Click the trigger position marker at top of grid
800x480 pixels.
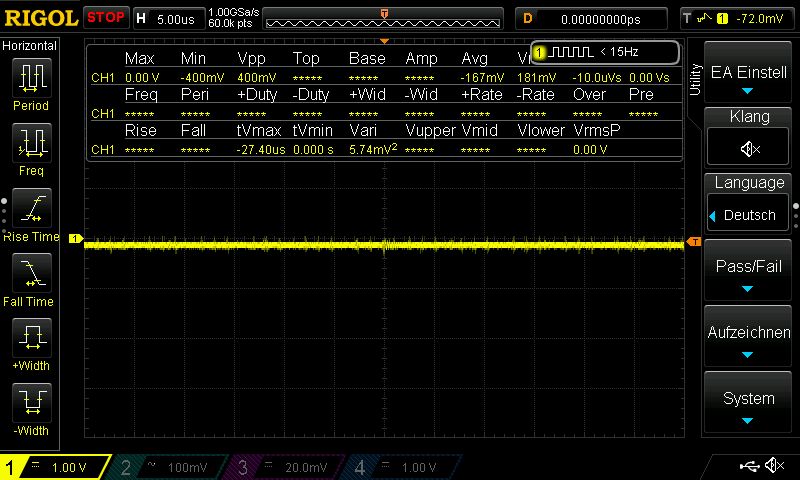(x=385, y=41)
